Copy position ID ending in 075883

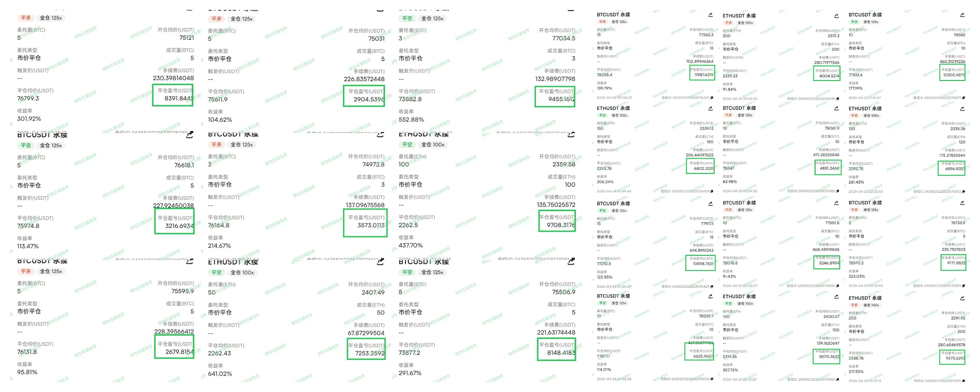coord(838,379)
